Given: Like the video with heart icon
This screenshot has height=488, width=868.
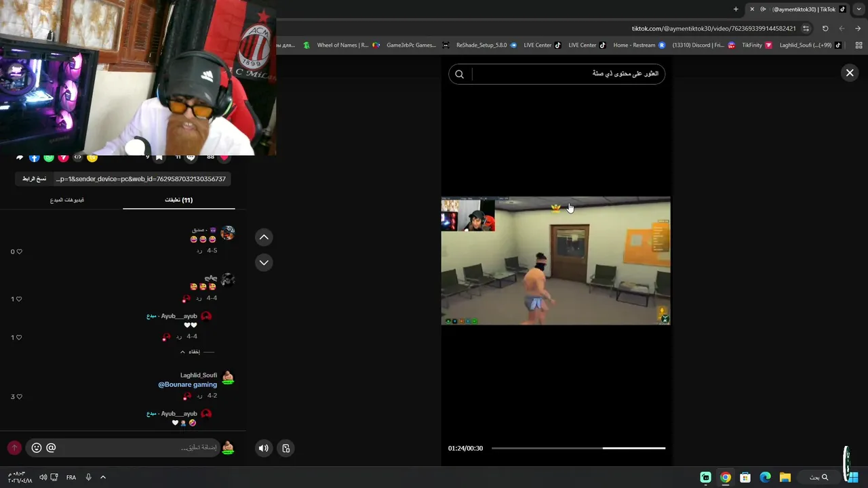Looking at the screenshot, I should (x=224, y=157).
